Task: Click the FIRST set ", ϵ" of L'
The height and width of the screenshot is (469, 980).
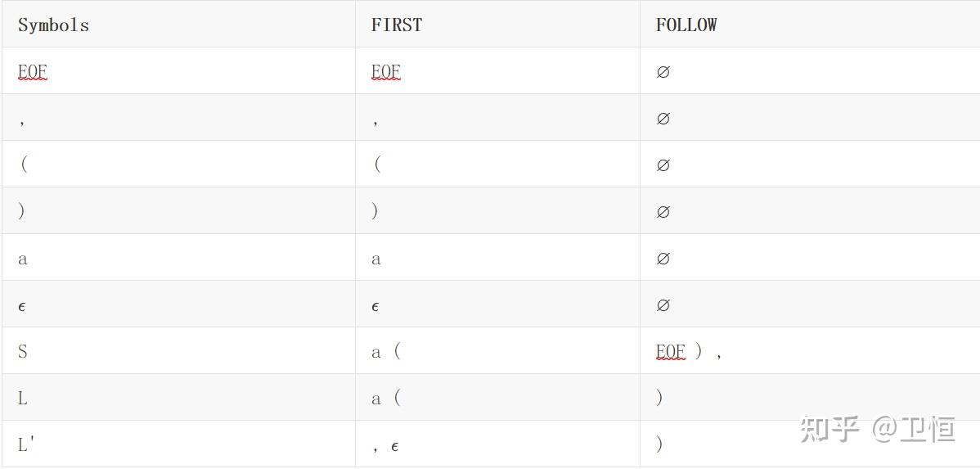Action: coord(385,446)
